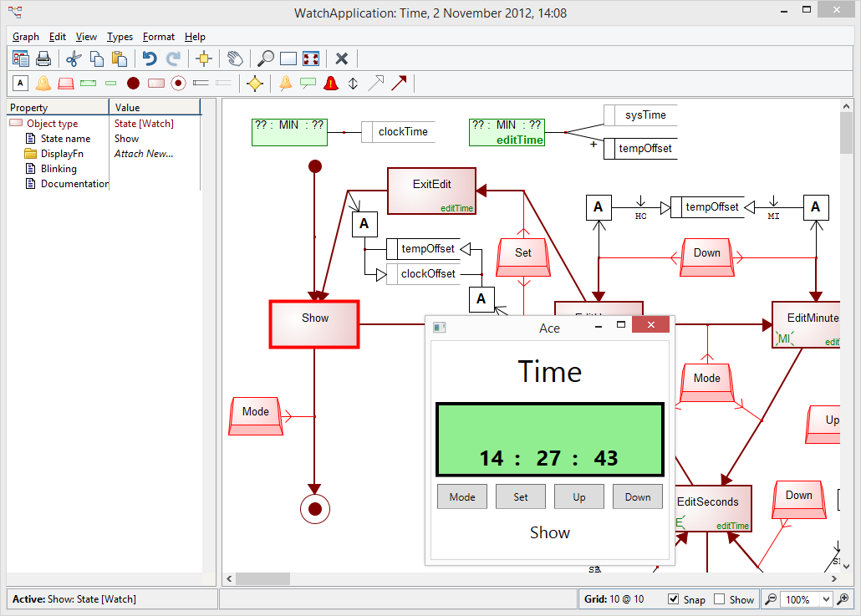The height and width of the screenshot is (616, 861).
Task: Click the Print icon in toolbar
Action: 43,59
